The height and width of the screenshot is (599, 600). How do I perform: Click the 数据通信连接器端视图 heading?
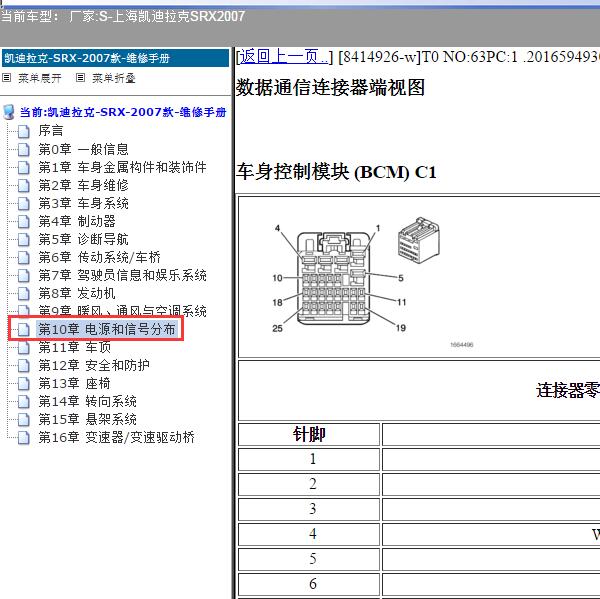pos(331,87)
